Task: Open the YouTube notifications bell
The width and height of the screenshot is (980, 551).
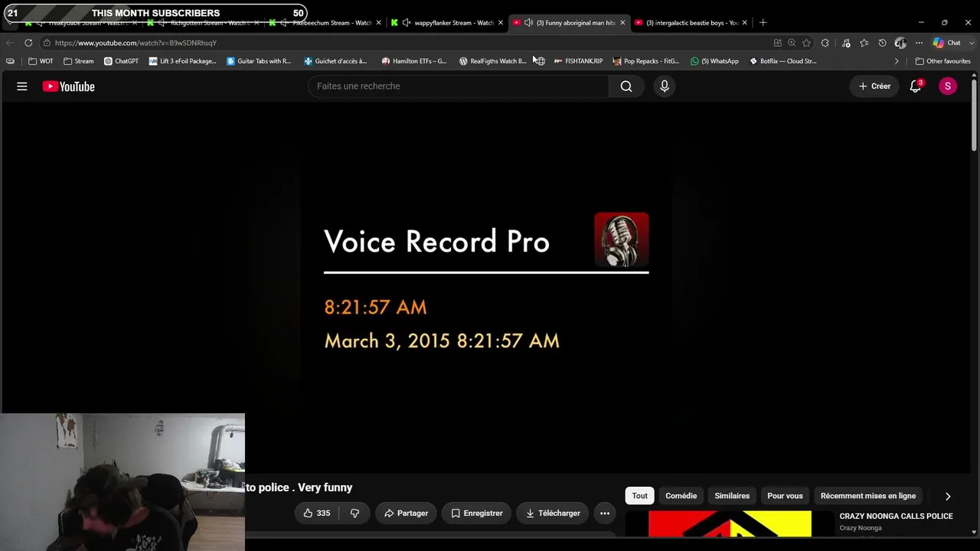Action: point(916,86)
